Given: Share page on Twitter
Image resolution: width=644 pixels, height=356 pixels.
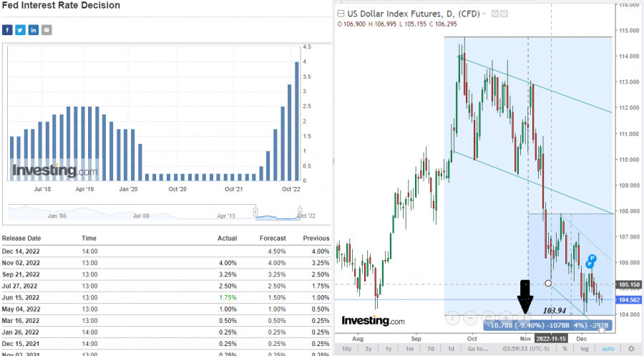Looking at the screenshot, I should (20, 30).
